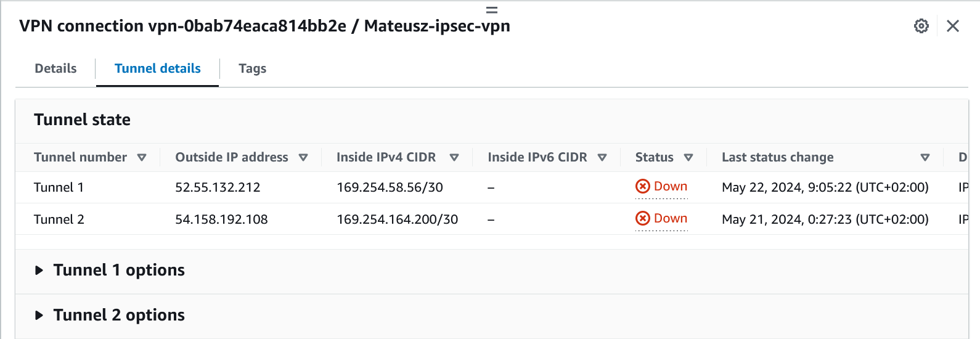Sort by Last status change arrow
980x339 pixels.
(x=925, y=158)
